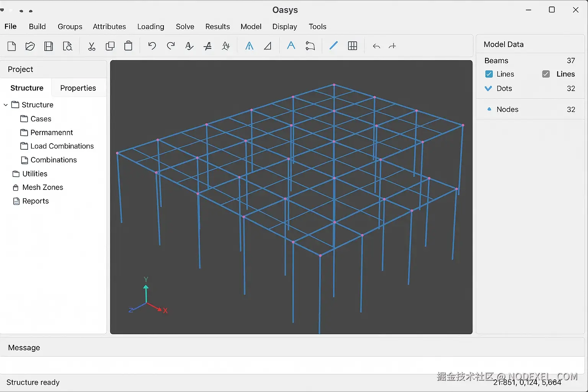
Task: Select the Utilities folder
Action: pyautogui.click(x=30, y=174)
